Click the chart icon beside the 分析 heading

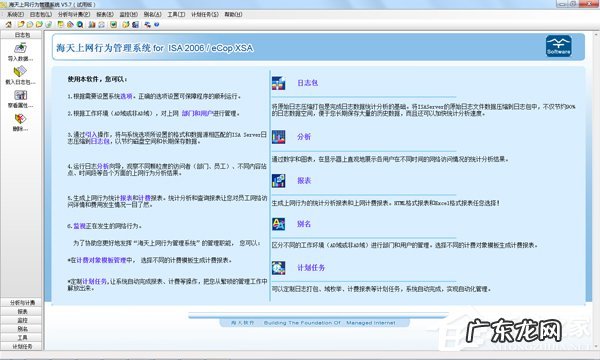279,137
